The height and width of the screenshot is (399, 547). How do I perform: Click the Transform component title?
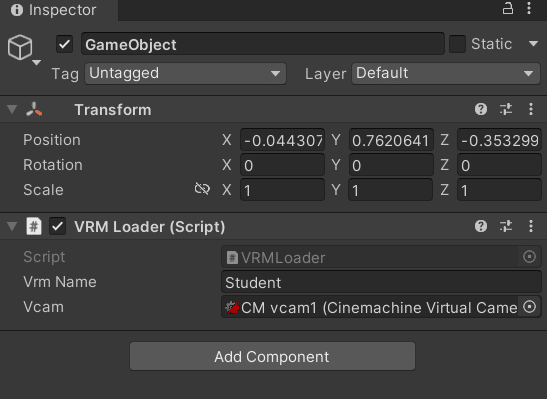(x=113, y=110)
